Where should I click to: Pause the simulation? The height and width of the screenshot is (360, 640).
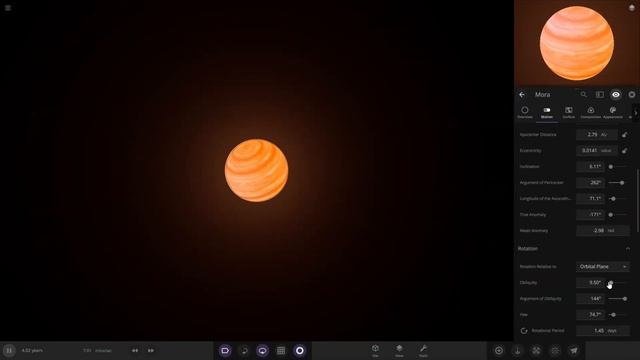[9, 350]
